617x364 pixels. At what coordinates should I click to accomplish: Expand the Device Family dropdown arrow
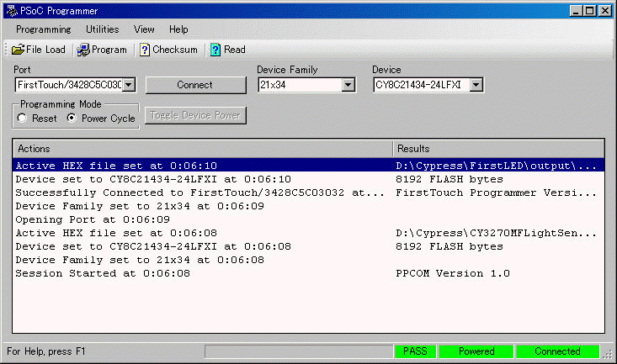(348, 85)
